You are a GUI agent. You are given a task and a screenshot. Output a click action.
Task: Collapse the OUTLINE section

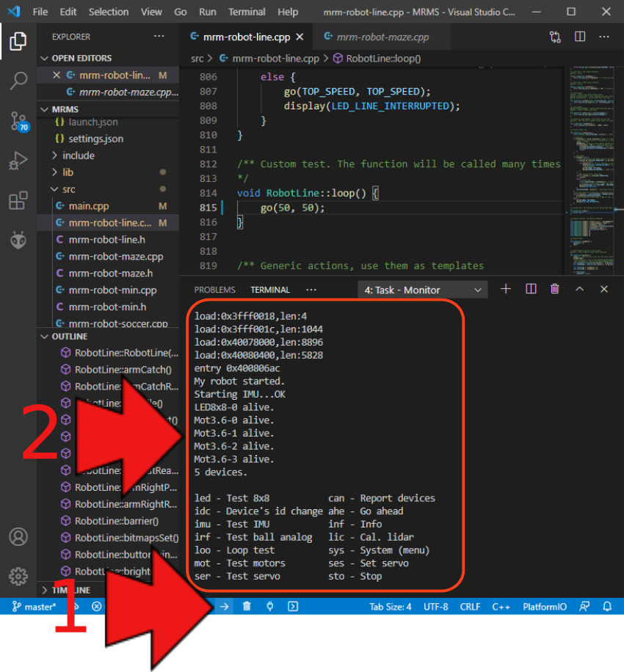tap(69, 336)
